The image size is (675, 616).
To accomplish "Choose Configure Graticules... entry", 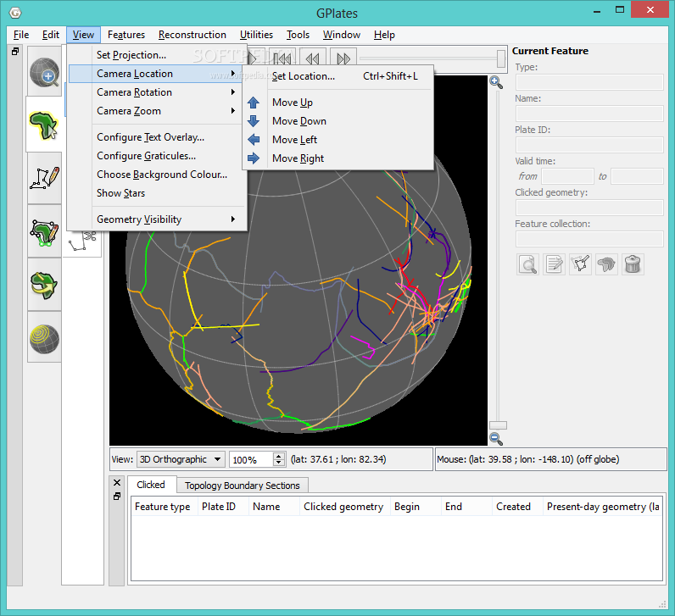I will [x=157, y=156].
